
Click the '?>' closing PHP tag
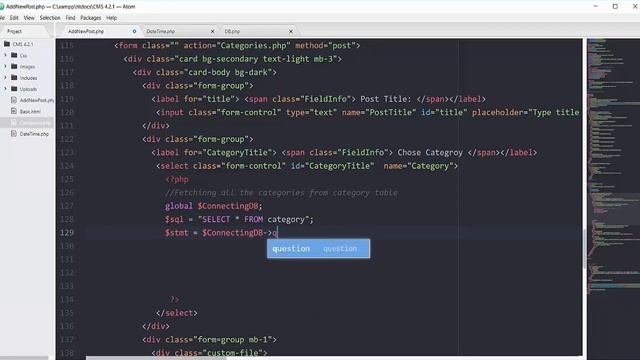[x=174, y=300]
